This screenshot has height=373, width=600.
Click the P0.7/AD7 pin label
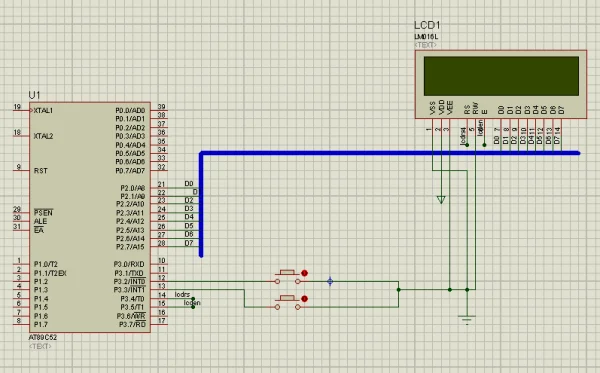130,171
